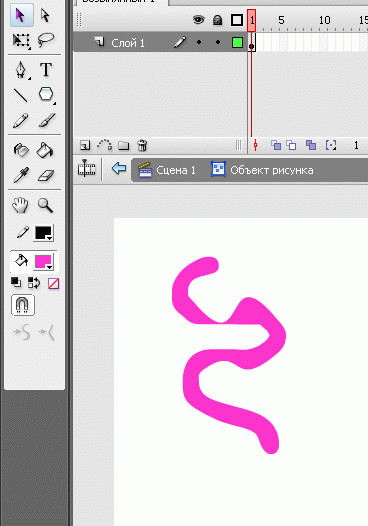
Task: Reset to black and white colors
Action: point(16,282)
